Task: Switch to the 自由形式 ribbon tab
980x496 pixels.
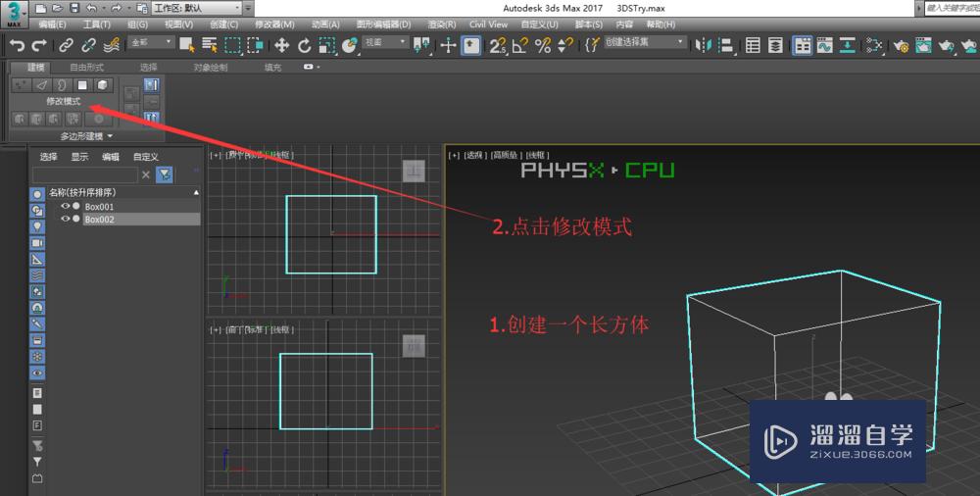Action: pos(87,67)
